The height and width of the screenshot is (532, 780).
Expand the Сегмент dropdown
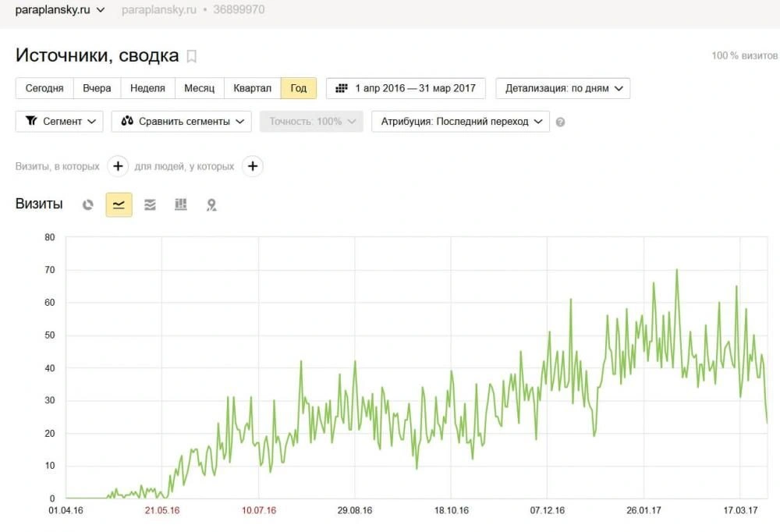coord(59,122)
